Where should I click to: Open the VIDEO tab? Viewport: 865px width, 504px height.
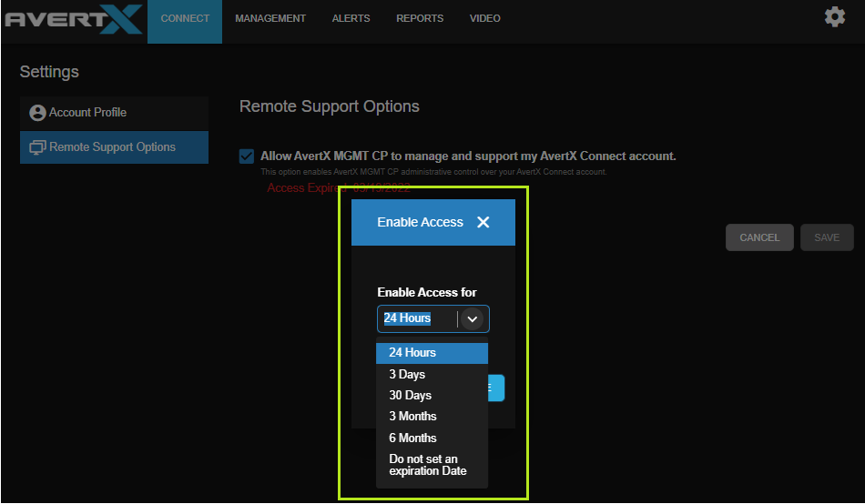pyautogui.click(x=485, y=19)
